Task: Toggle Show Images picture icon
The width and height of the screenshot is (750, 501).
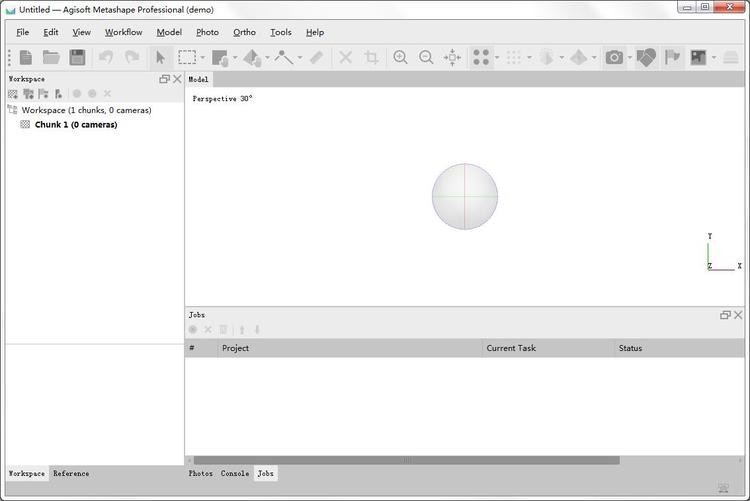Action: coord(698,57)
